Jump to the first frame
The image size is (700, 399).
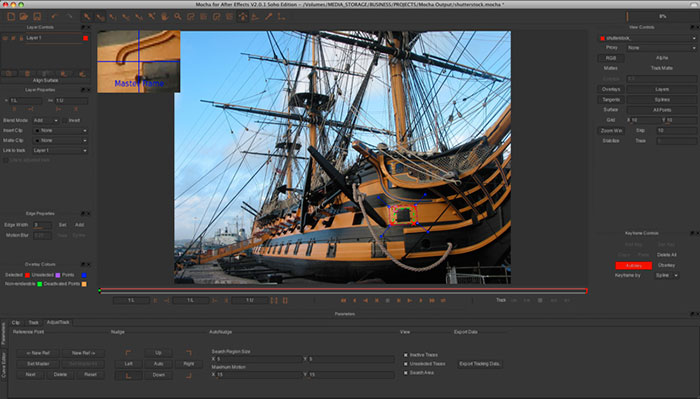343,300
